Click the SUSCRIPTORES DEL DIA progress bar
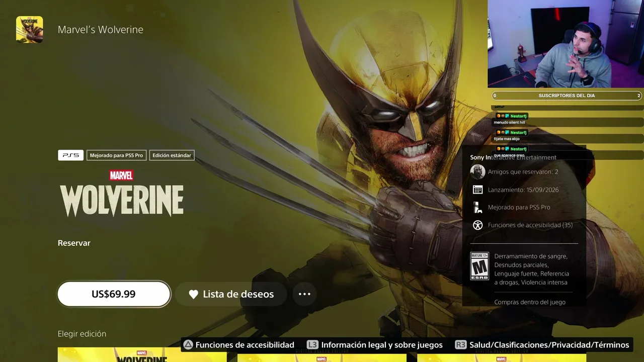The width and height of the screenshot is (644, 362). [x=567, y=96]
